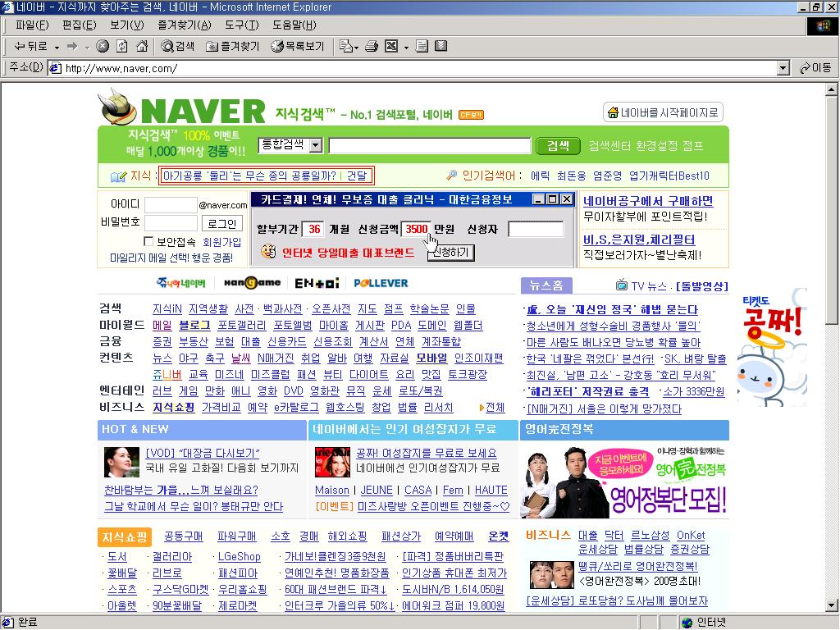Open the HanGame logo link
Image resolution: width=840 pixels, height=630 pixels.
(253, 283)
